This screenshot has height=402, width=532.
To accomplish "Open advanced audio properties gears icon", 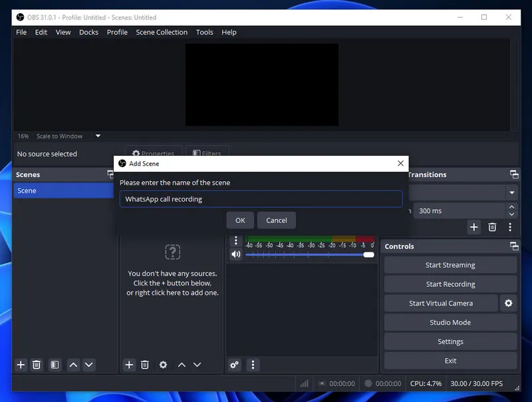I will tap(235, 365).
